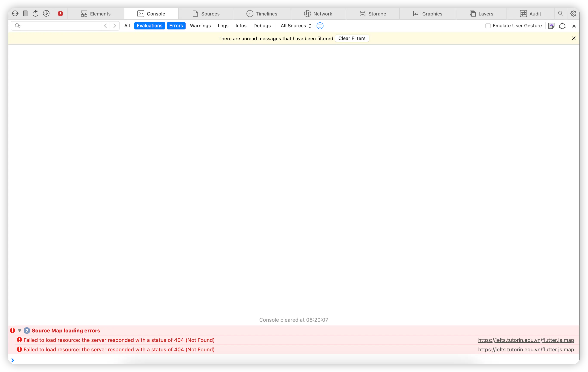Screen dimensions: 588x372
Task: Toggle the Errors filter off
Action: click(176, 26)
